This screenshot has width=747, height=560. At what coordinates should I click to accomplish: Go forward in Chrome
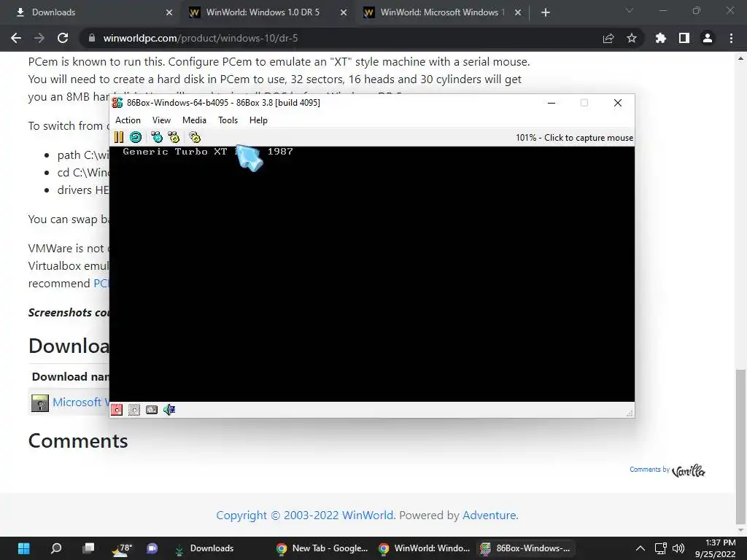coord(39,38)
